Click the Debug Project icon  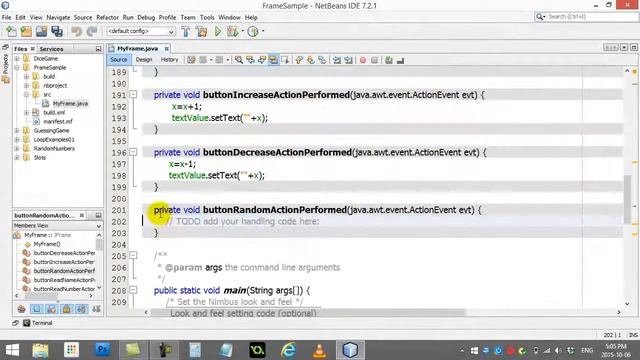coord(232,31)
